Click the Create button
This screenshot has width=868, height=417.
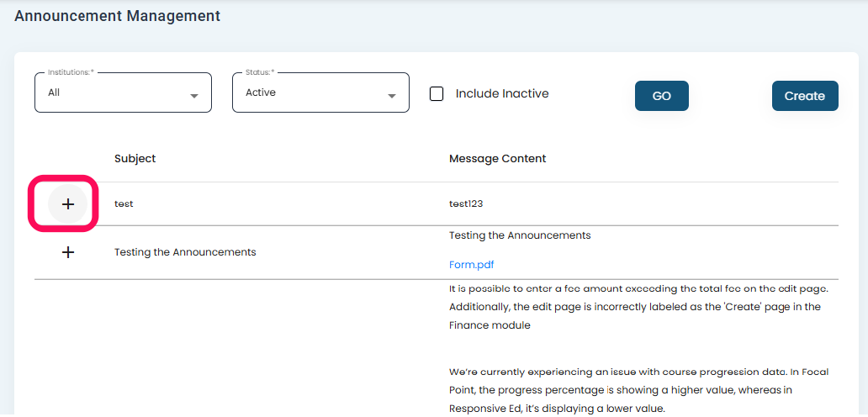[x=804, y=96]
